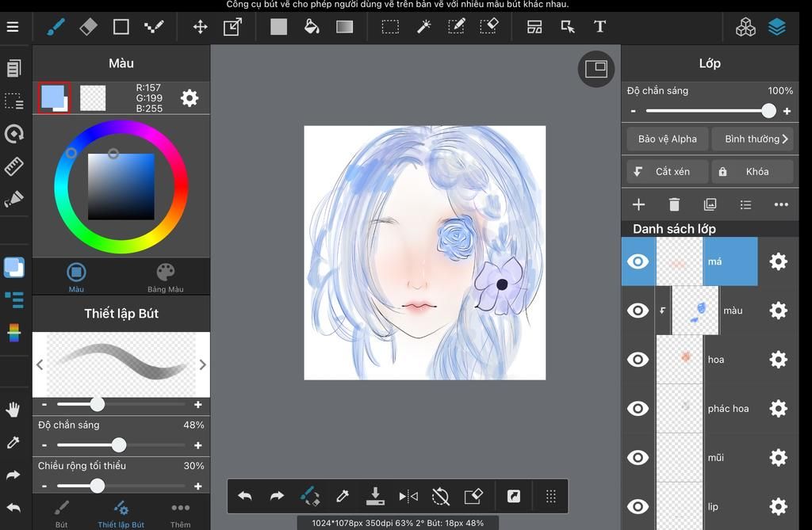Select the Magic Wand tool

[x=423, y=27]
